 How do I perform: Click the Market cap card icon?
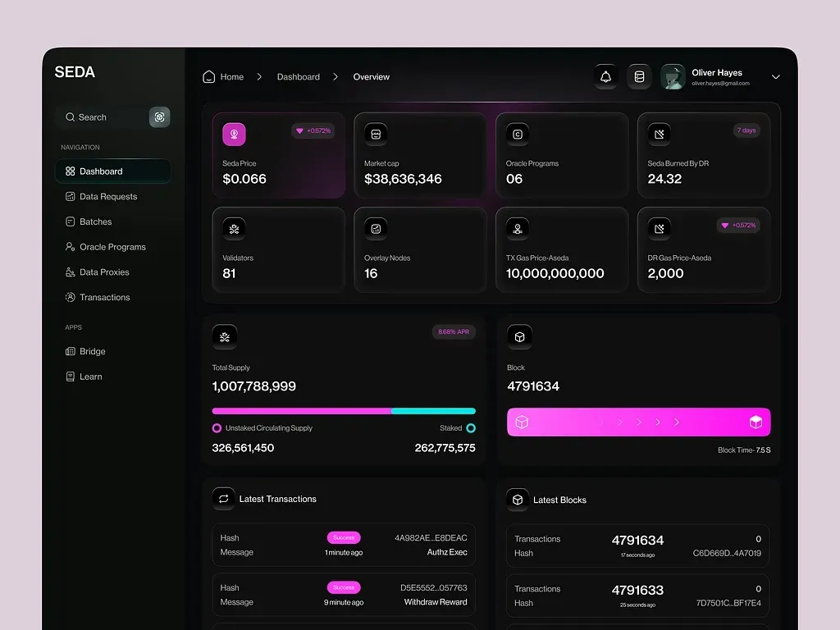pyautogui.click(x=376, y=134)
